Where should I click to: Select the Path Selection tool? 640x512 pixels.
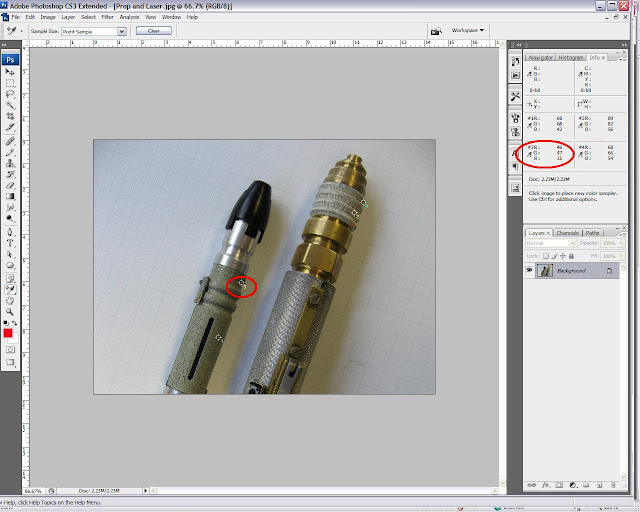pos(10,254)
